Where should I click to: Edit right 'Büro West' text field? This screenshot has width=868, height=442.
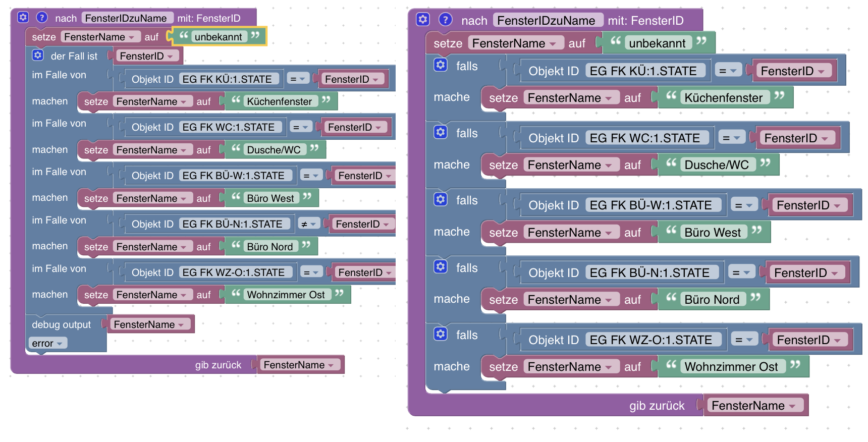[713, 233]
